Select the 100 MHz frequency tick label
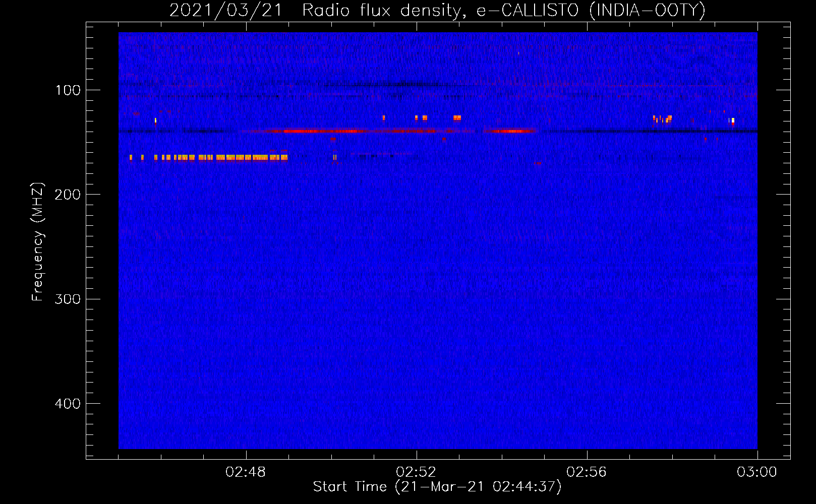The height and width of the screenshot is (504, 816). (68, 90)
